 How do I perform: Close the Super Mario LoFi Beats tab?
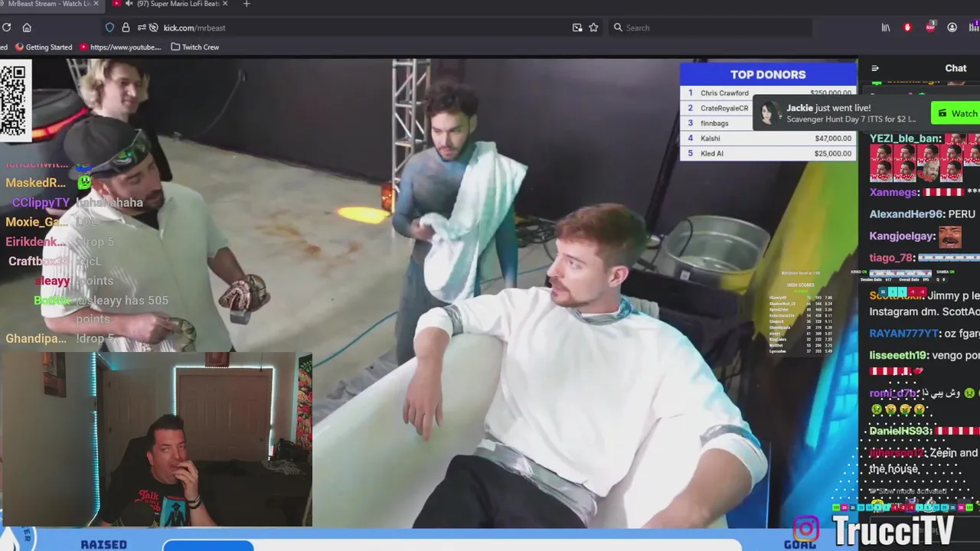(x=227, y=4)
